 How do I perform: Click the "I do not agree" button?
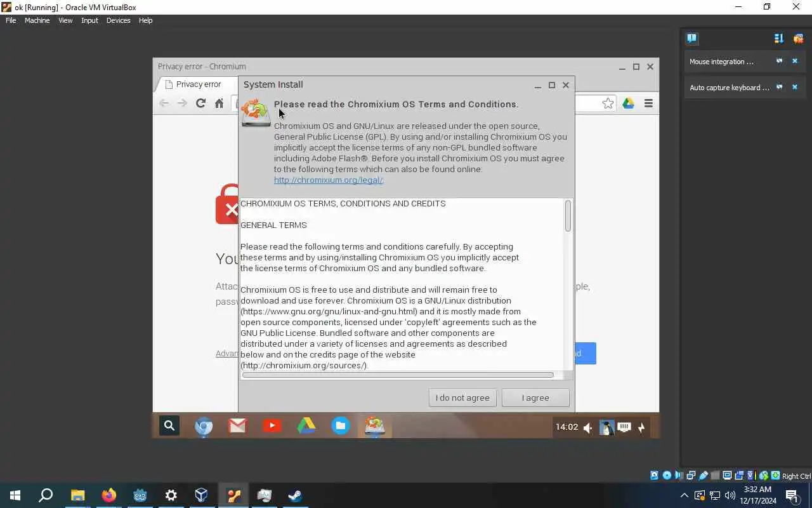pos(462,398)
